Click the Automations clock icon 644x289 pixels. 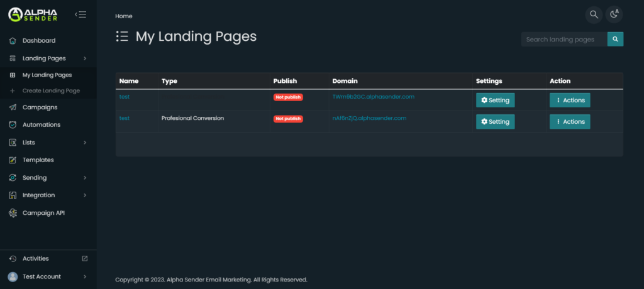pyautogui.click(x=13, y=125)
